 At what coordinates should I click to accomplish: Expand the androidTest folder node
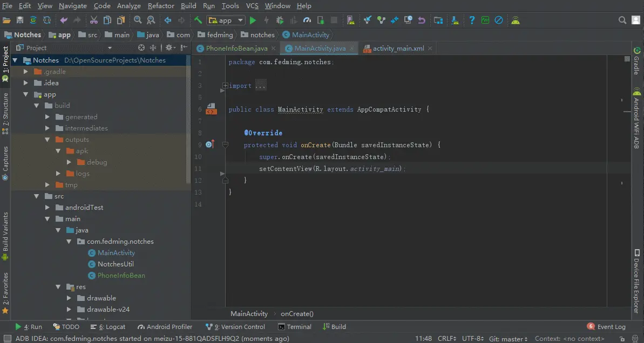tap(47, 207)
